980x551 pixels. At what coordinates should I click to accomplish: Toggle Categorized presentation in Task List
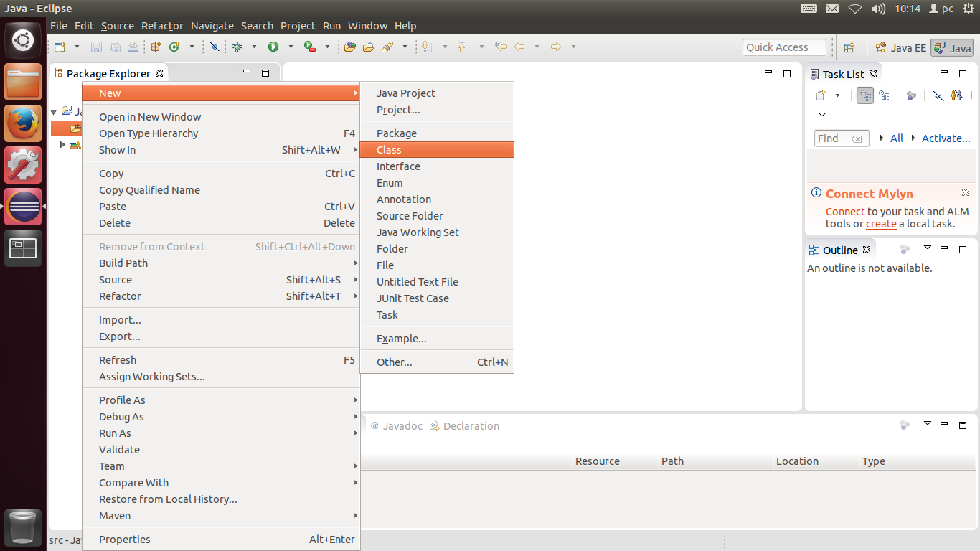pos(865,95)
